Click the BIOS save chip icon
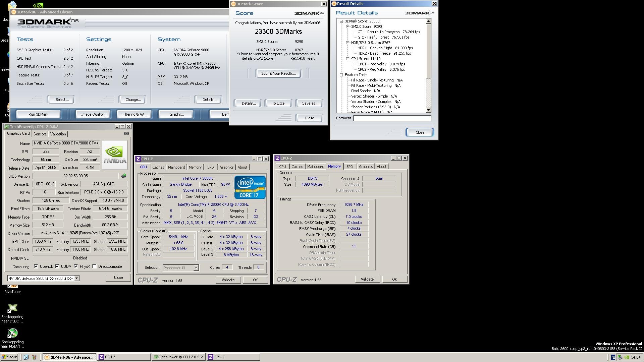The image size is (644, 362). (x=124, y=176)
